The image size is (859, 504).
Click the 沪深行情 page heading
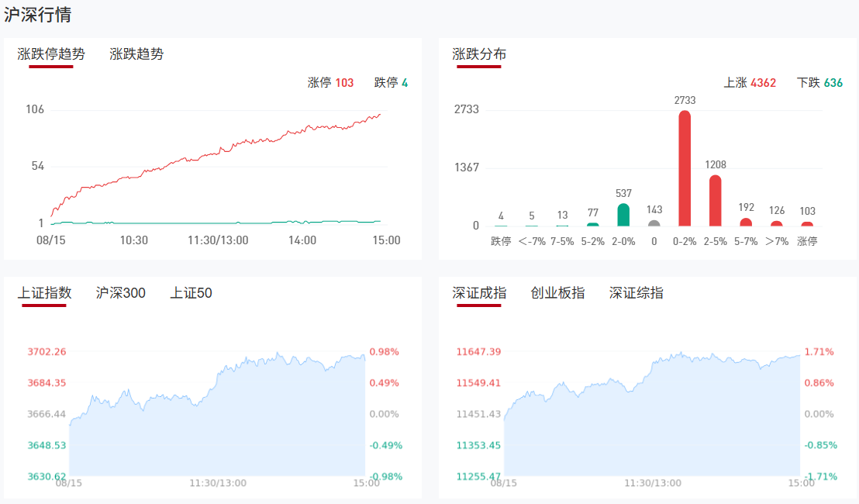[39, 15]
